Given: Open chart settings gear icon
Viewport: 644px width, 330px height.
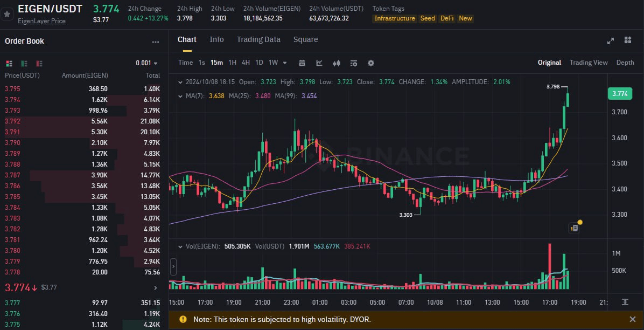Looking at the screenshot, I should click(x=371, y=63).
